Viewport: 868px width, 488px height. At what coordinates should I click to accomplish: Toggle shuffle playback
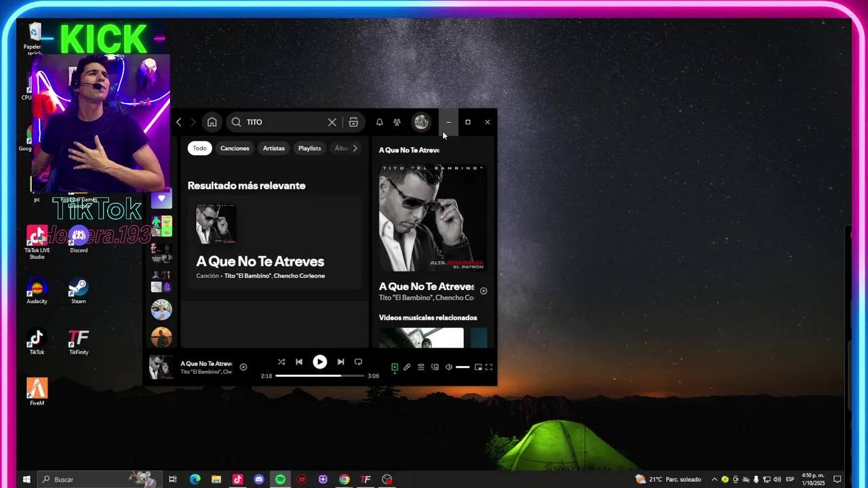pyautogui.click(x=281, y=362)
